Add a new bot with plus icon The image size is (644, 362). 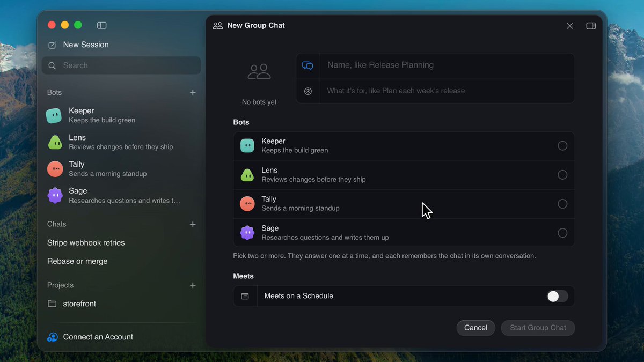193,93
